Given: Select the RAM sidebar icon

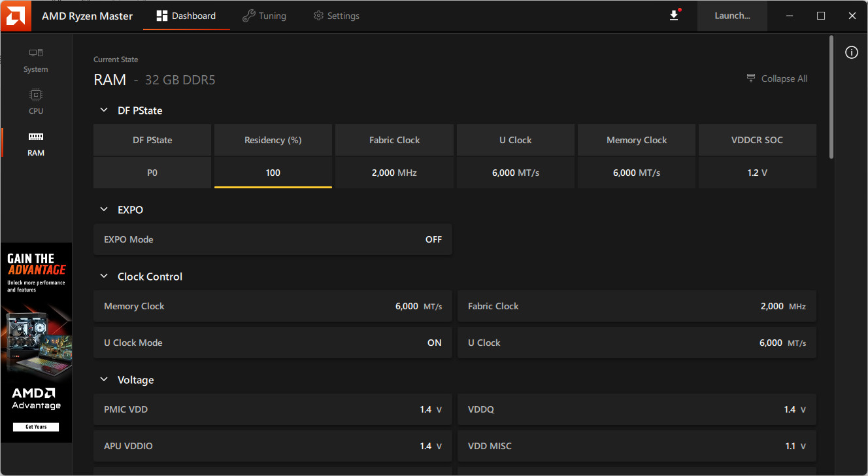Looking at the screenshot, I should pos(36,137).
